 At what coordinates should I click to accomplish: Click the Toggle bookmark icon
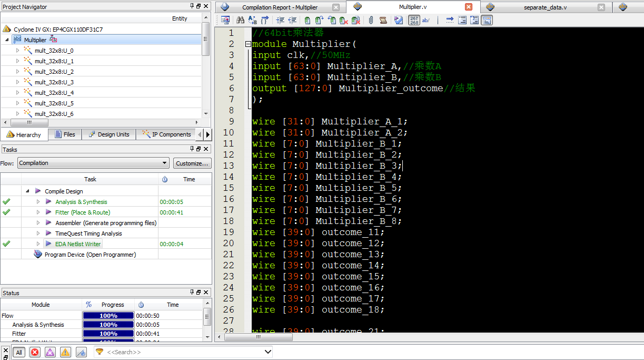308,20
